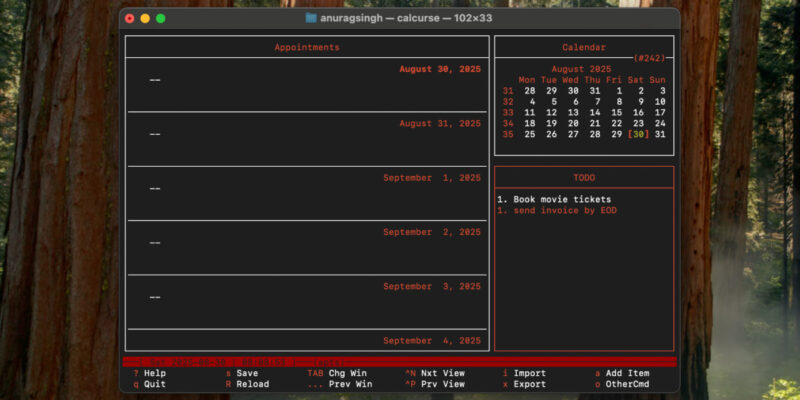
Task: Click the folder icon in the title bar
Action: tap(311, 18)
